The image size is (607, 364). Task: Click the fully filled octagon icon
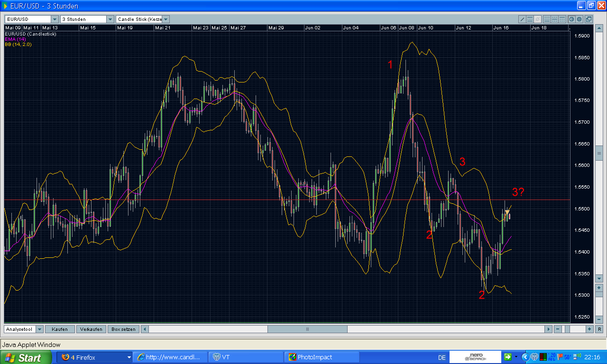579,19
